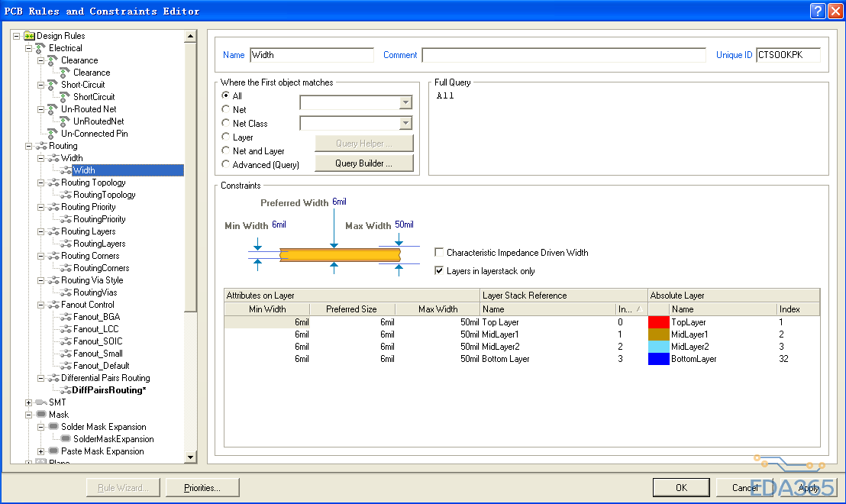
Task: Click the Comment text field
Action: click(563, 55)
